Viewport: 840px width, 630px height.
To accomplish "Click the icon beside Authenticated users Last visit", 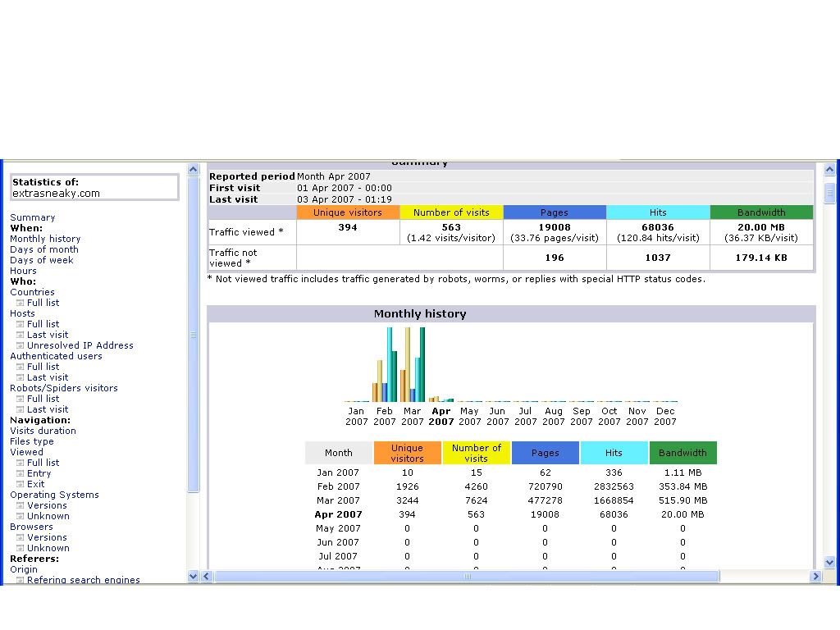I will (21, 377).
